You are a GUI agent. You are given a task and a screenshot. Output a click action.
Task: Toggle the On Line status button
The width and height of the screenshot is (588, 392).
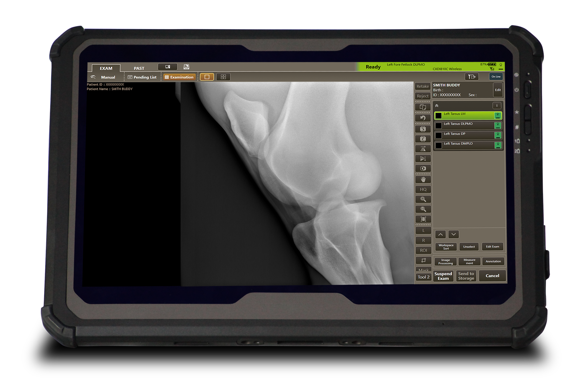coord(496,77)
